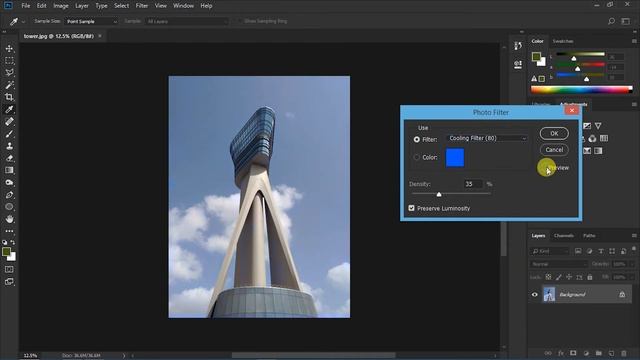This screenshot has width=640, height=360.
Task: Link layers chain icon
Action: (x=548, y=353)
